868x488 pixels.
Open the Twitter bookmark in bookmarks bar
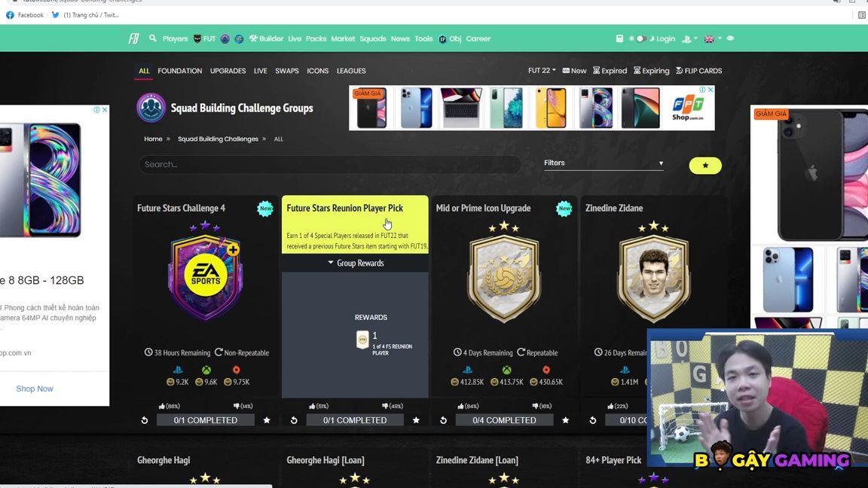[x=85, y=15]
